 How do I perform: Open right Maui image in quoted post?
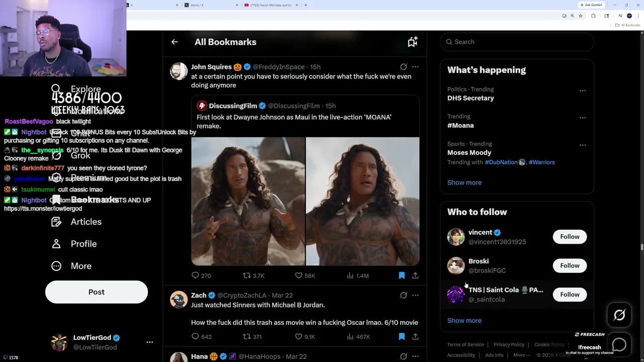pyautogui.click(x=362, y=201)
